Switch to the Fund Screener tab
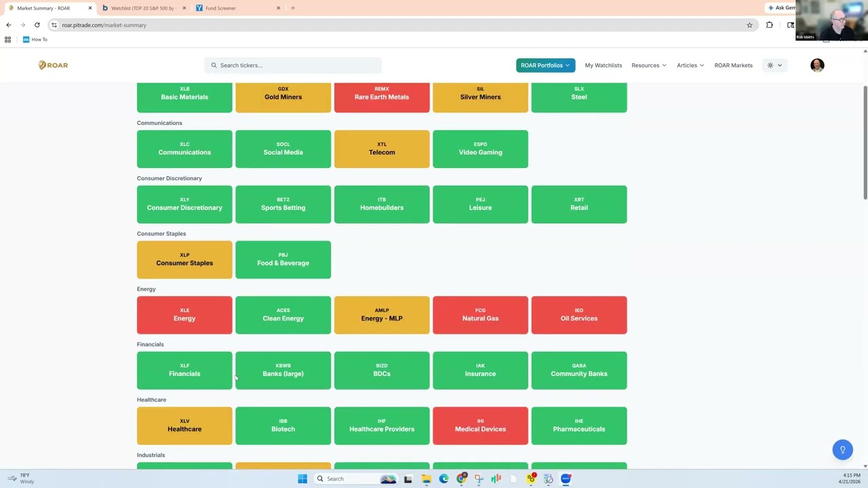This screenshot has width=868, height=488. point(237,8)
